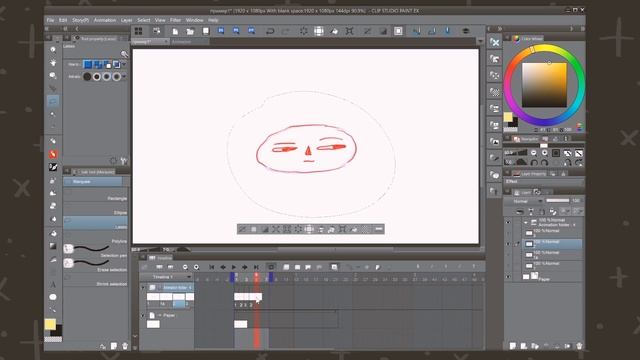640x360 pixels.
Task: Open the File menu
Action: (x=50, y=20)
